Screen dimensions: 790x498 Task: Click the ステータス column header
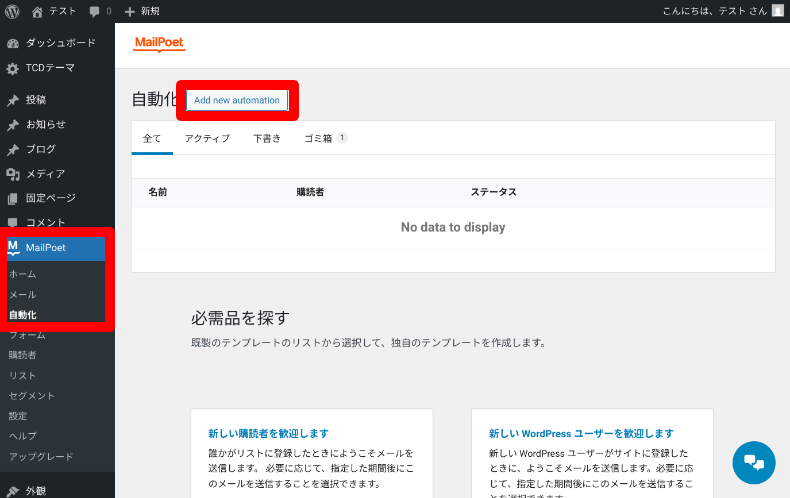click(x=494, y=192)
